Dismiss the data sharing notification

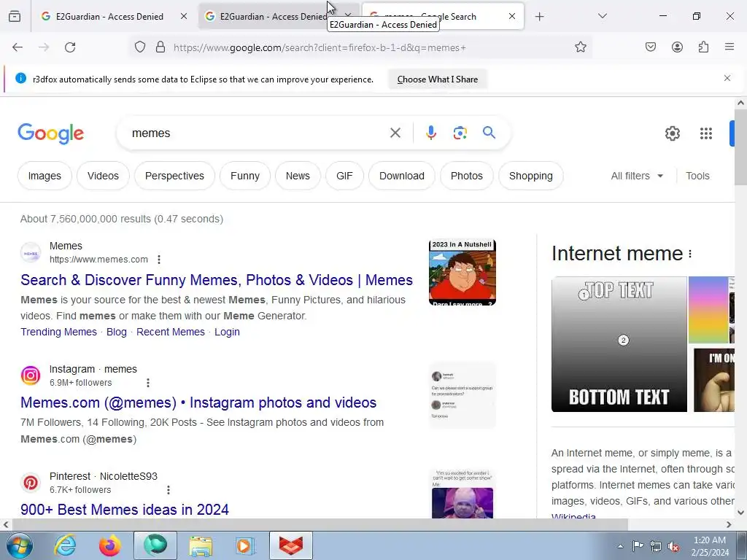tap(727, 78)
